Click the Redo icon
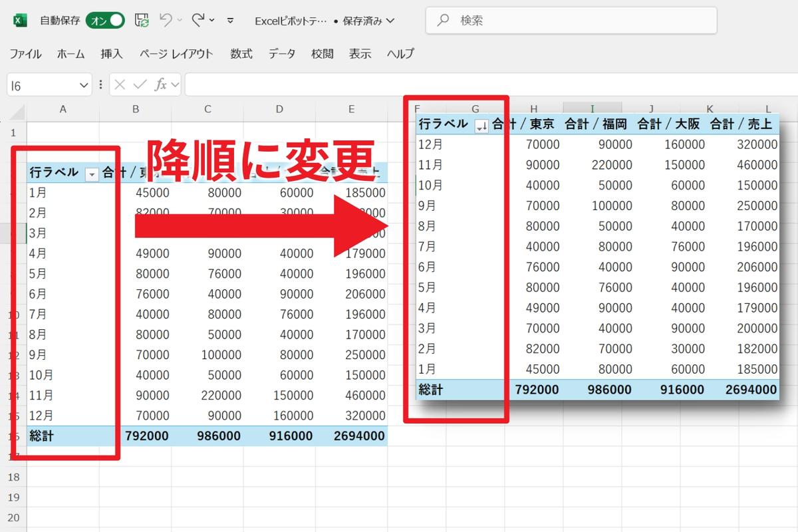 click(199, 21)
